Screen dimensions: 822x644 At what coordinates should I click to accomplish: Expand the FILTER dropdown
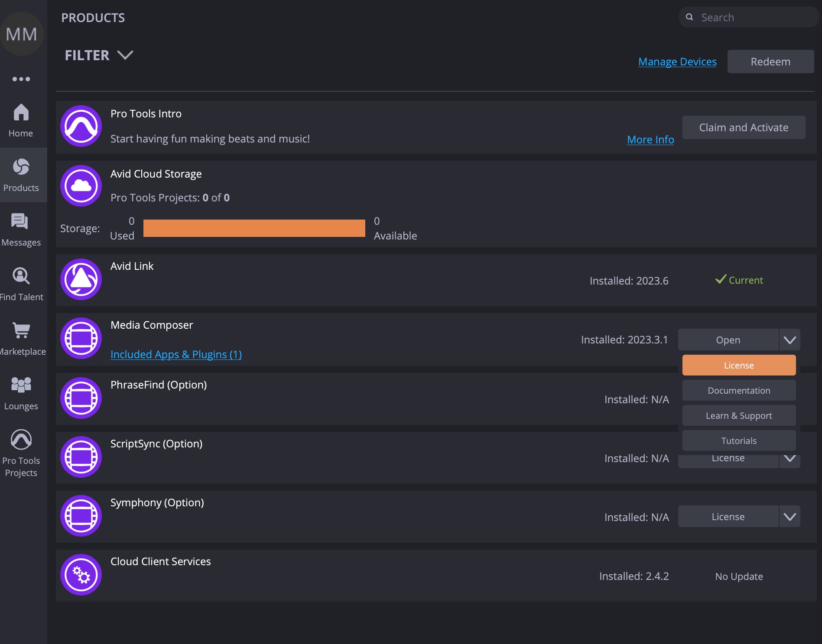(99, 55)
